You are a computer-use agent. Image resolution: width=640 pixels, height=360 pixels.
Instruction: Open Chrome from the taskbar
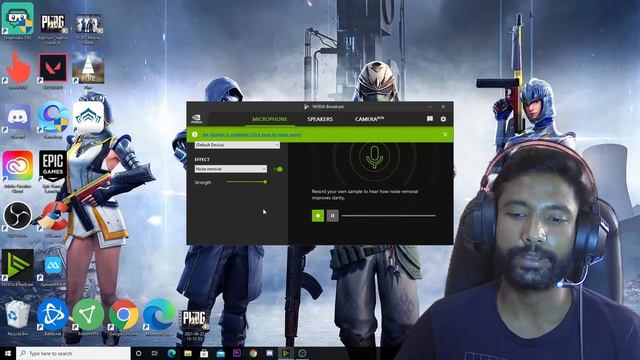tap(253, 353)
